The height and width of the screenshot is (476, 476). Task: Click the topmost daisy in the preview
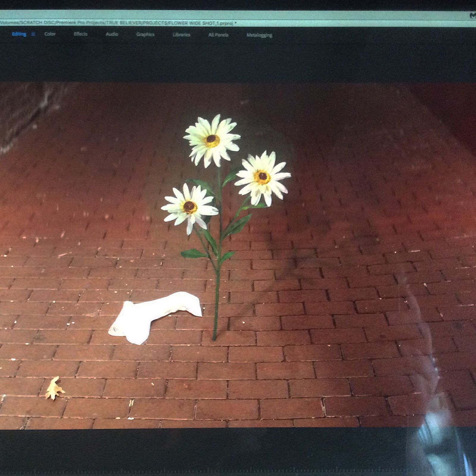pos(212,139)
